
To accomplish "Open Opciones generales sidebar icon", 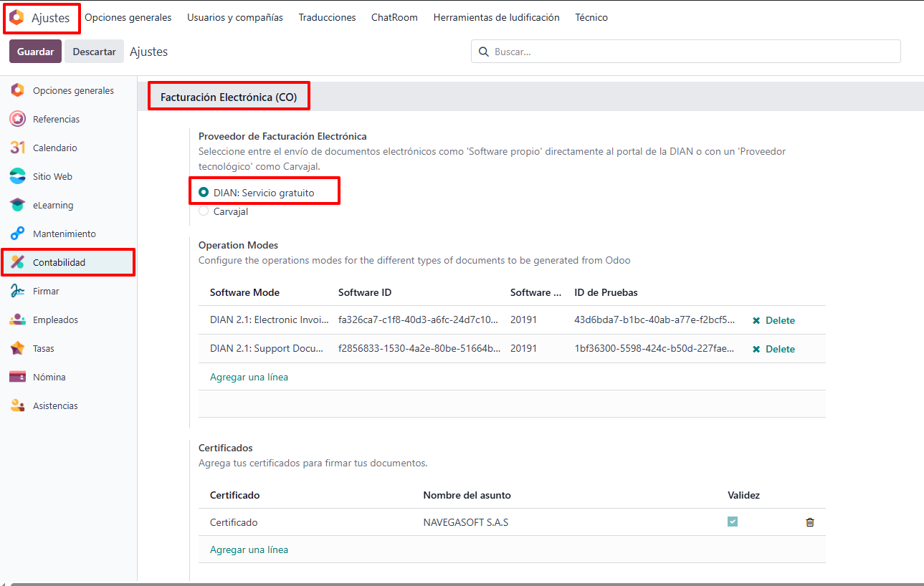I will pos(17,90).
